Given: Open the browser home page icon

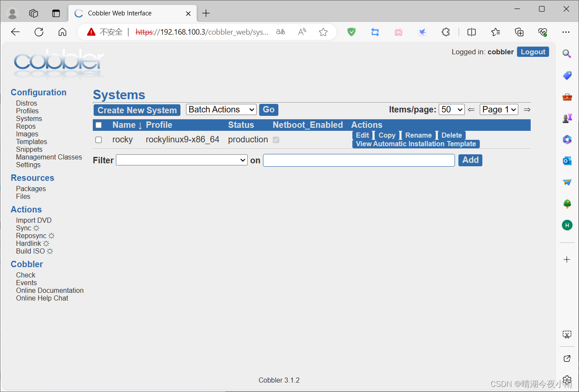Looking at the screenshot, I should [x=62, y=32].
